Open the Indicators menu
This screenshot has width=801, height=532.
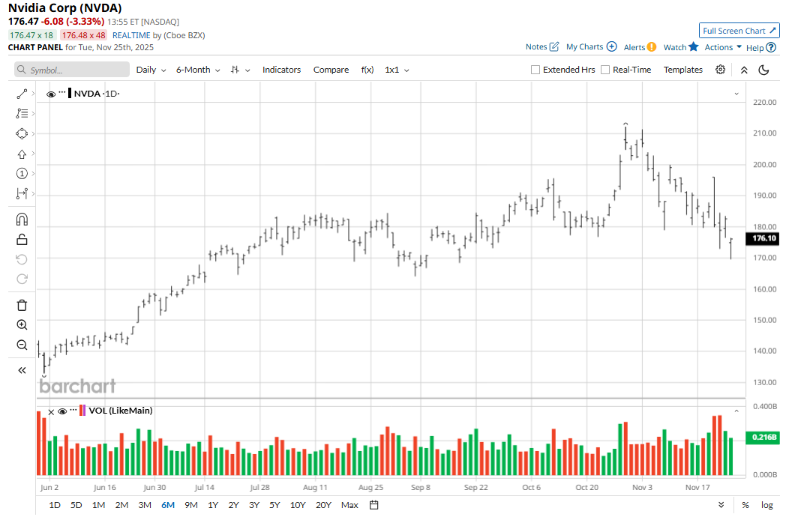281,70
